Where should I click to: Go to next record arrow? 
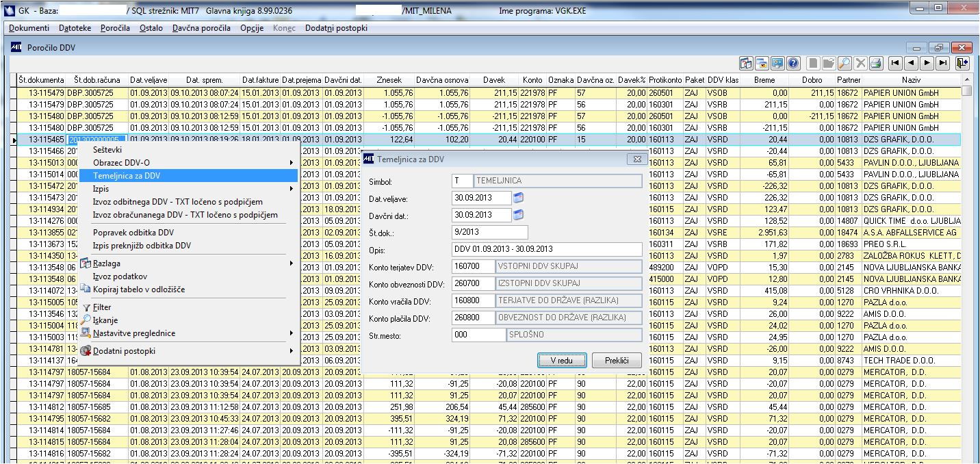point(927,63)
